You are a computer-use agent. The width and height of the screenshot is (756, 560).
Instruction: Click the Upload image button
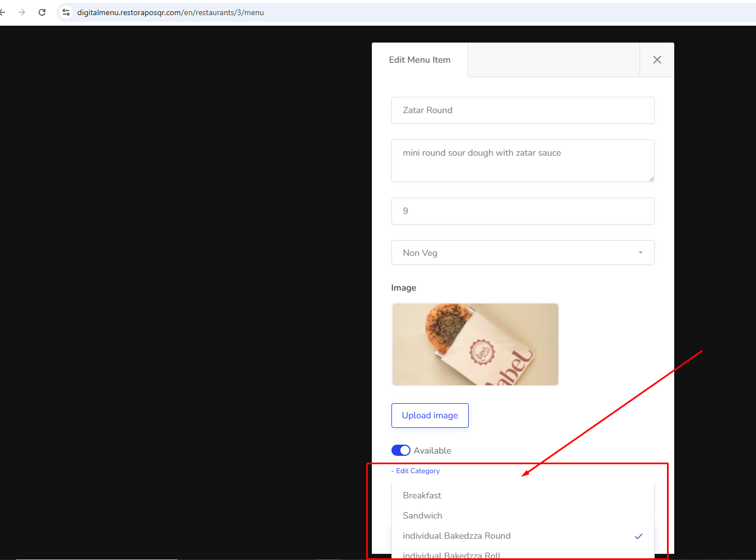430,416
